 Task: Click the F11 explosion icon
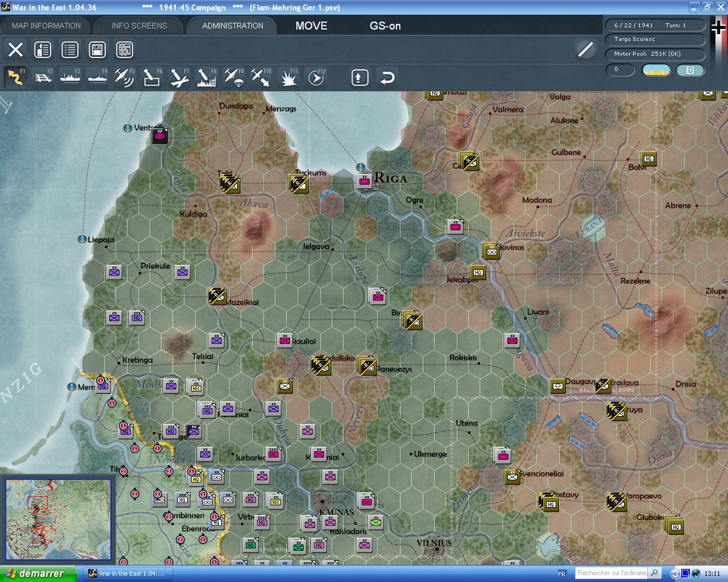pyautogui.click(x=288, y=77)
